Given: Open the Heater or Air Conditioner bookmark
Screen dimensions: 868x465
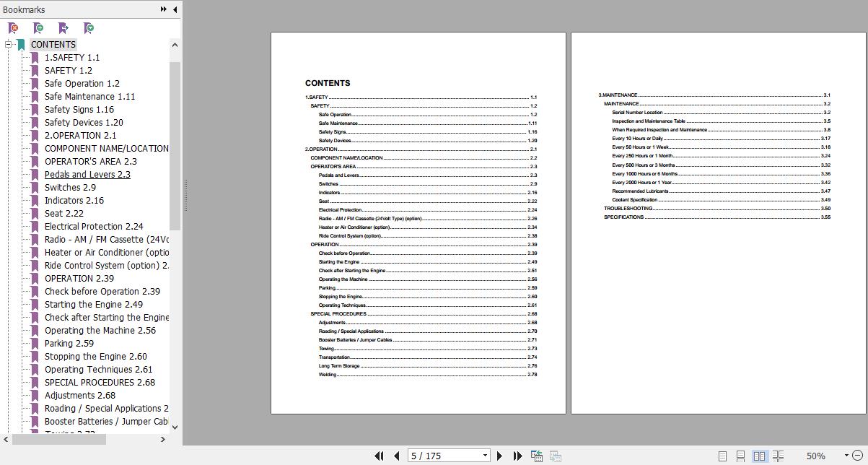Looking at the screenshot, I should point(106,253).
